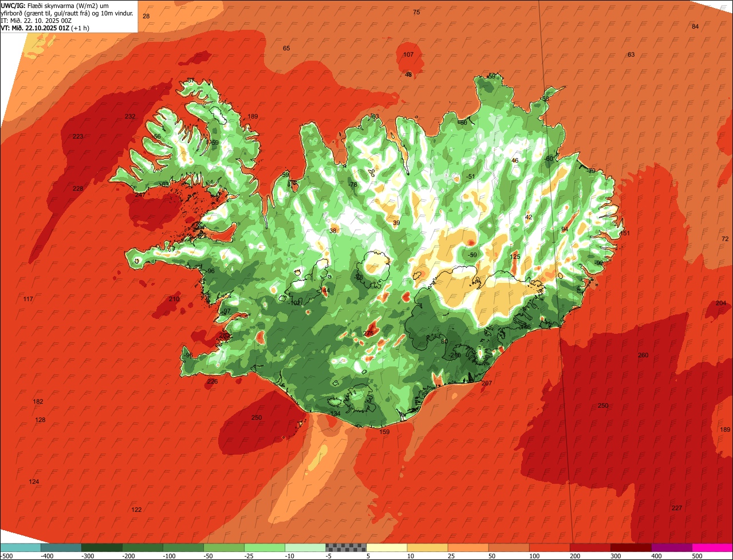Click the value 46 in northeast Iceland
Viewport: 733px width, 560px height.
[x=515, y=160]
